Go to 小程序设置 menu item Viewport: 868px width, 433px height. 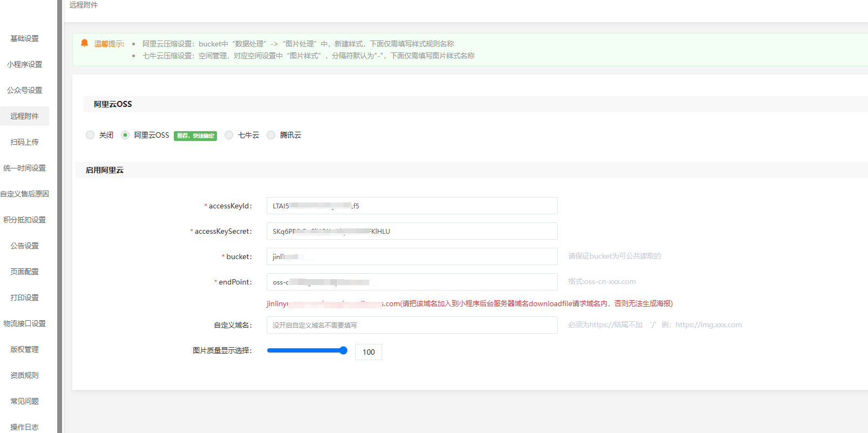(x=25, y=64)
